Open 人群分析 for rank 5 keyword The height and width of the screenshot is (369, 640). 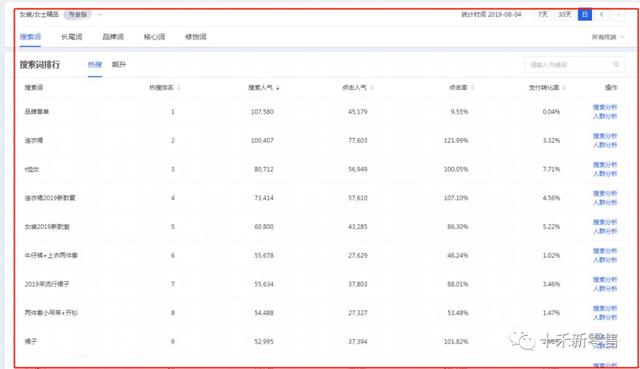[x=605, y=231]
